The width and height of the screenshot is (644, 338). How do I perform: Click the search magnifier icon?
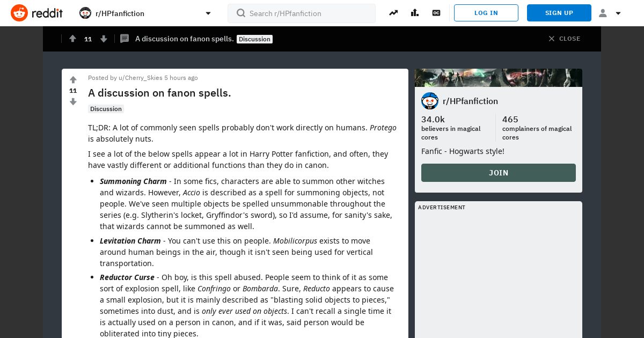point(240,13)
